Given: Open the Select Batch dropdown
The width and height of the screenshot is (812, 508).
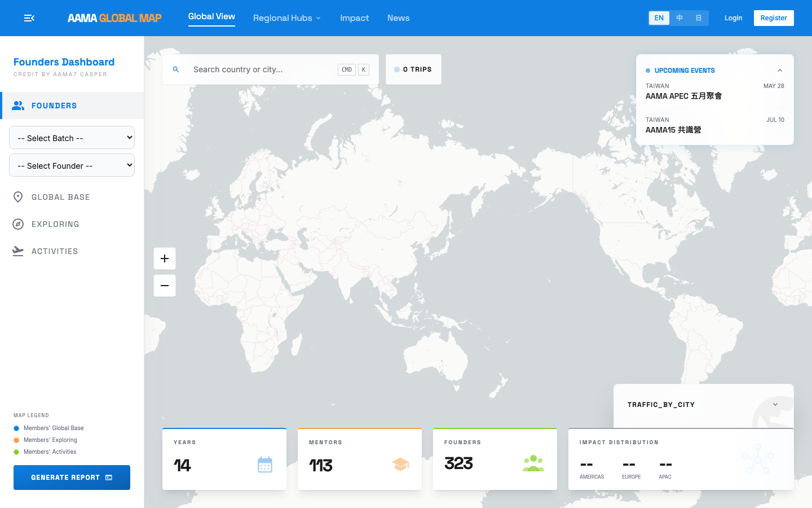Looking at the screenshot, I should (72, 138).
